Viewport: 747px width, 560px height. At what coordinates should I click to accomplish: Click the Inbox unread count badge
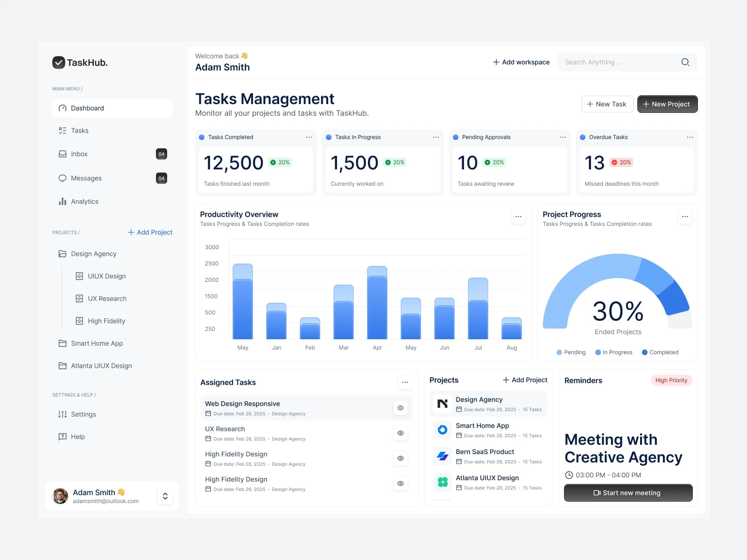click(162, 154)
